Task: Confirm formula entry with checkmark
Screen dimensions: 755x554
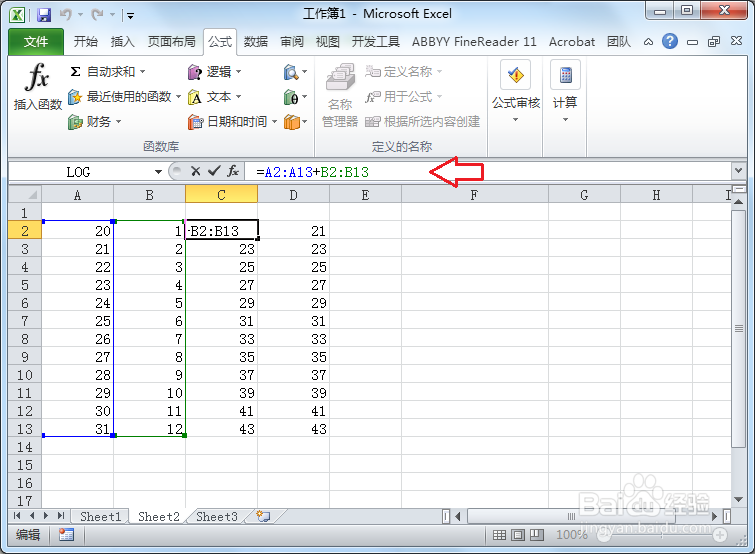Action: 214,171
